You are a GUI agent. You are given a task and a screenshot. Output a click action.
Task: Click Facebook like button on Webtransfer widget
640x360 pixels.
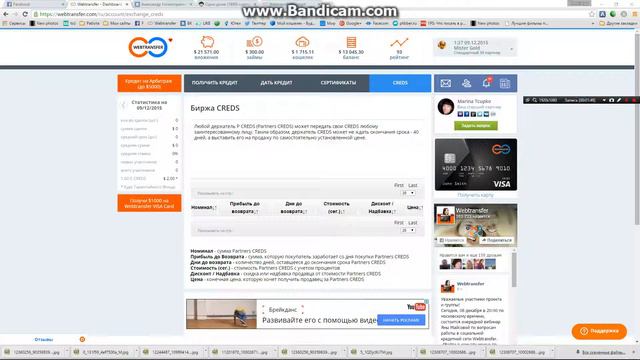[x=452, y=240]
